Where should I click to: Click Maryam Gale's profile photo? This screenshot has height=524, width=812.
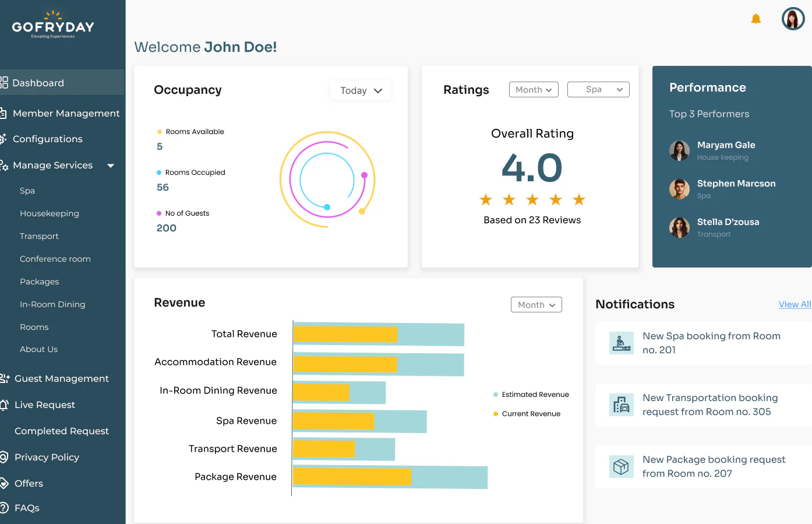tap(679, 150)
